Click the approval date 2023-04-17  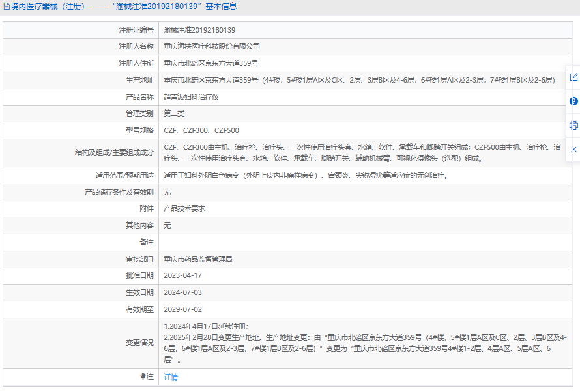(x=182, y=276)
